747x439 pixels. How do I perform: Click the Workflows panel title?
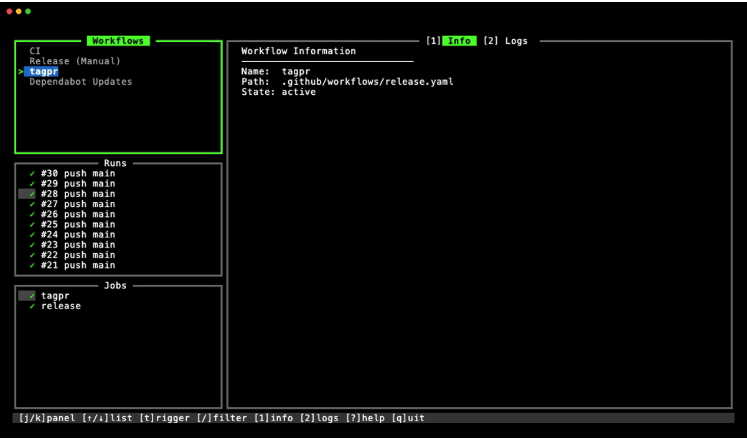[118, 41]
